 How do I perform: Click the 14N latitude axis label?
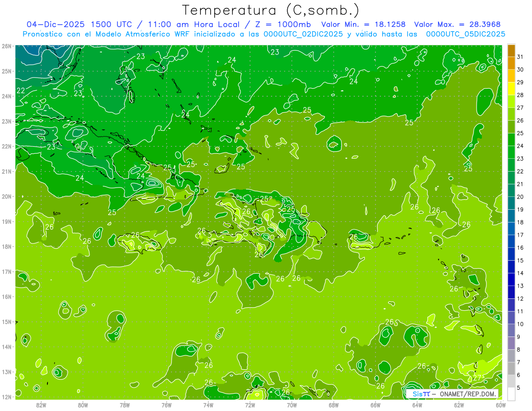pyautogui.click(x=6, y=347)
